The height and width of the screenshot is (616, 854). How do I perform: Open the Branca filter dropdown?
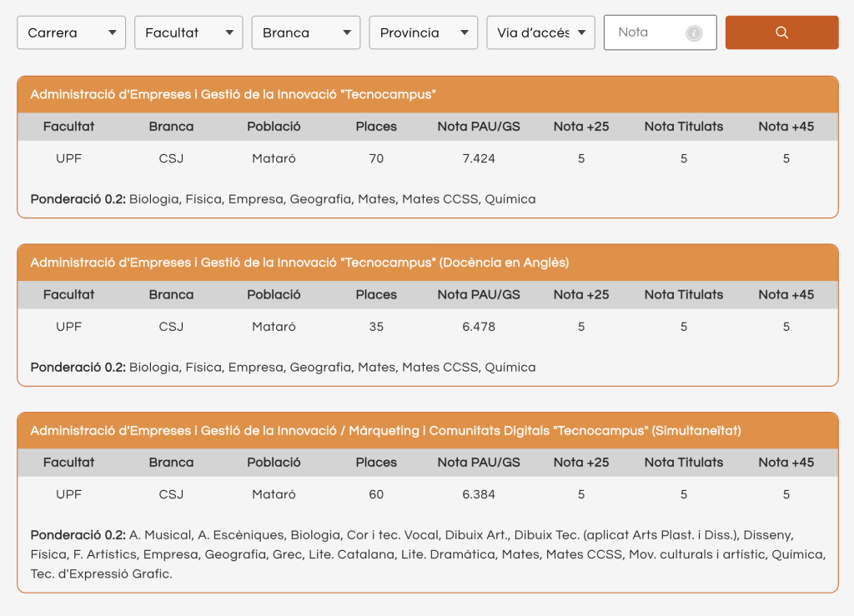[306, 33]
